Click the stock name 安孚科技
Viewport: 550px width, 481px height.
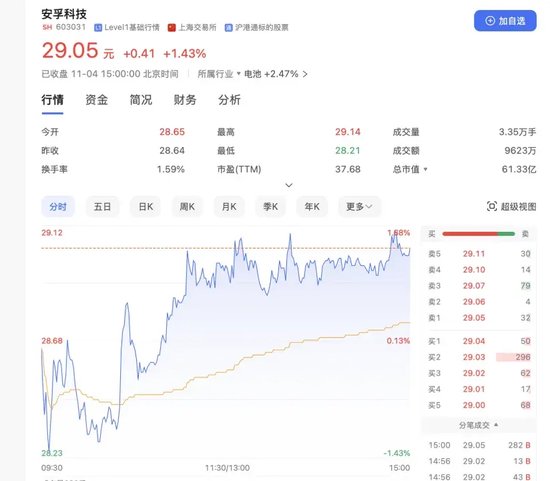coord(64,14)
